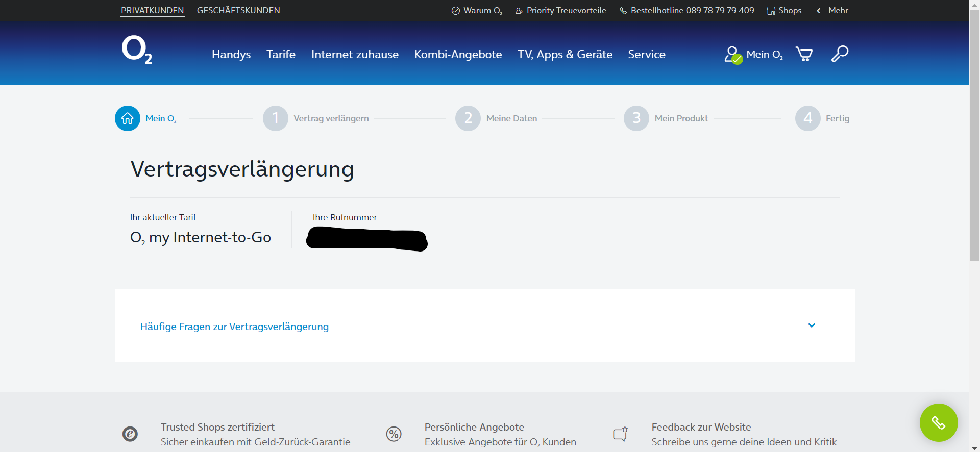Click the Fertig step label

pyautogui.click(x=838, y=118)
